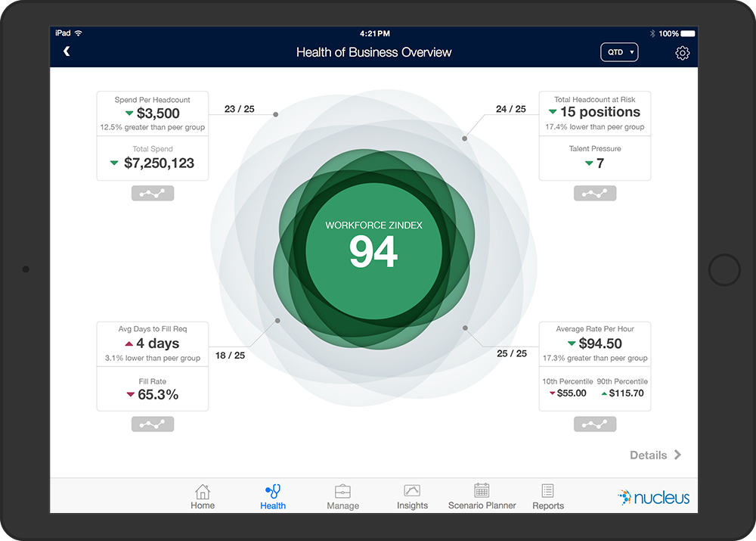Screen dimensions: 756x541
Task: Select the 15 positions headcount at risk
Action: click(600, 112)
